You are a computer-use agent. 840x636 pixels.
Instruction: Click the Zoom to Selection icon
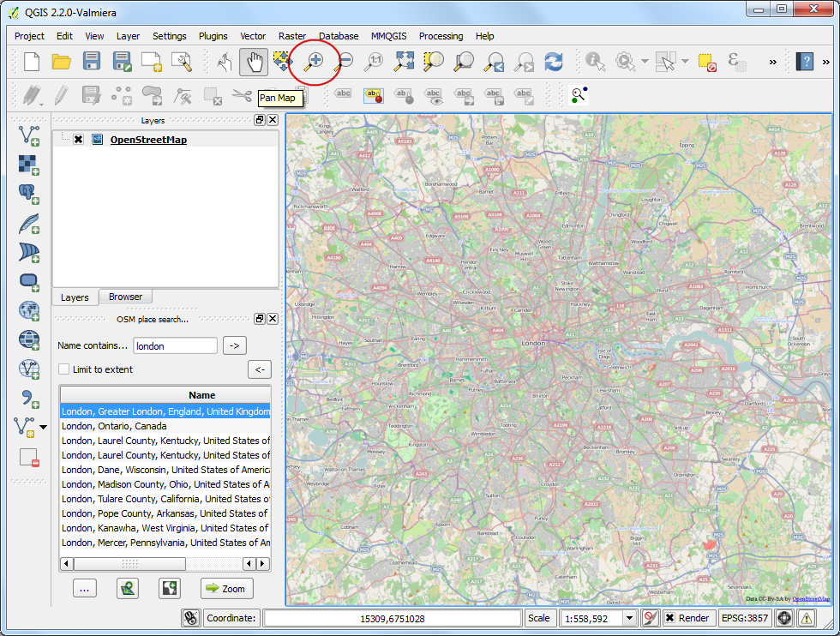tap(434, 62)
